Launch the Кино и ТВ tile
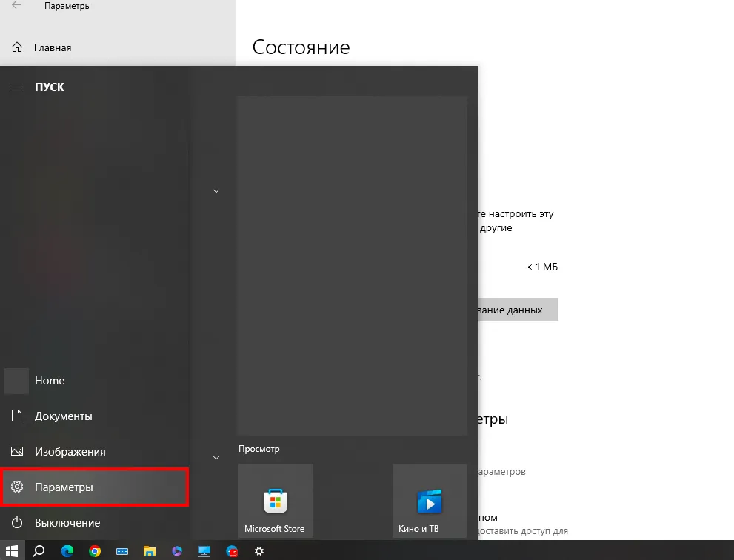734x560 pixels. click(x=430, y=501)
